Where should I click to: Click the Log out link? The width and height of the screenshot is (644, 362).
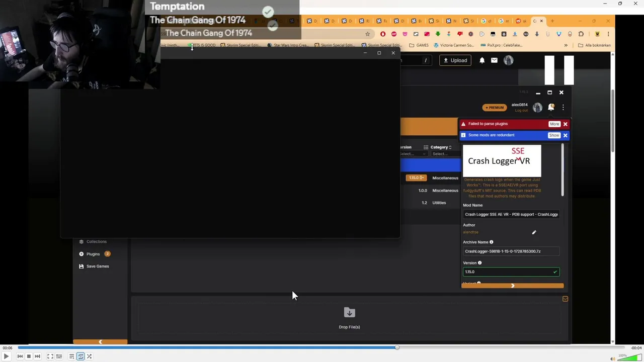pos(521,110)
